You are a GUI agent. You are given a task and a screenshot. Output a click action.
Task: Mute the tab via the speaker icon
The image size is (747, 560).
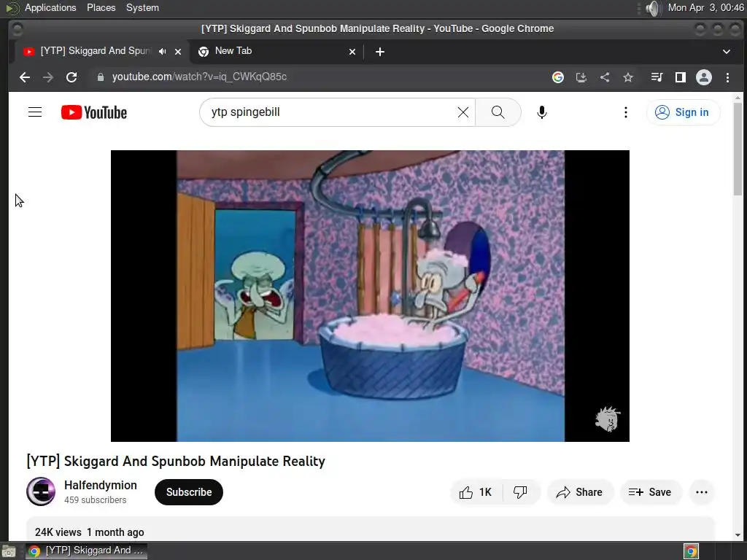tap(163, 52)
